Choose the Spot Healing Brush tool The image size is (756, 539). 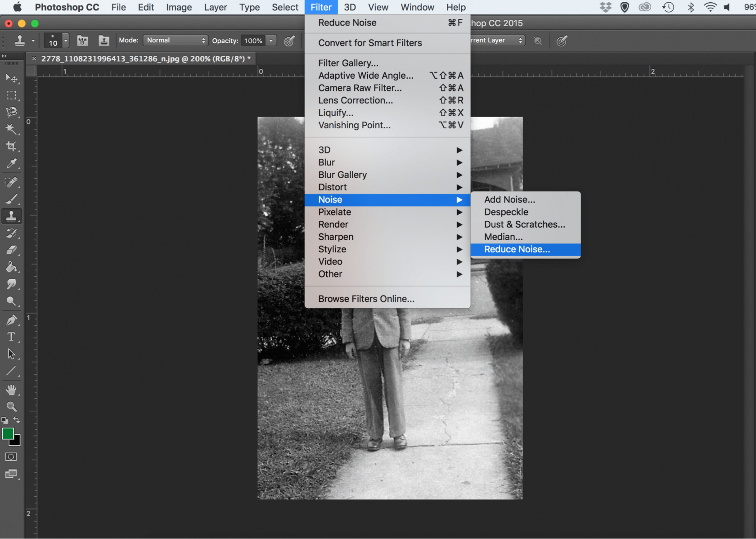click(12, 182)
